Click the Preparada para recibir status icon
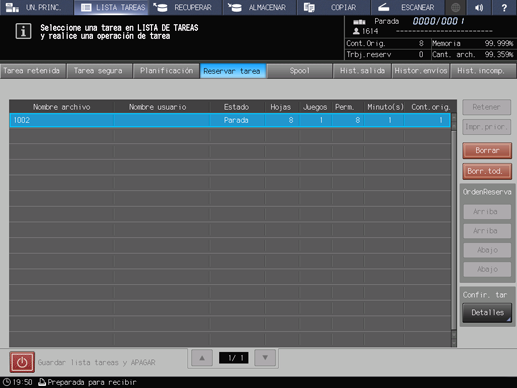 pyautogui.click(x=42, y=382)
